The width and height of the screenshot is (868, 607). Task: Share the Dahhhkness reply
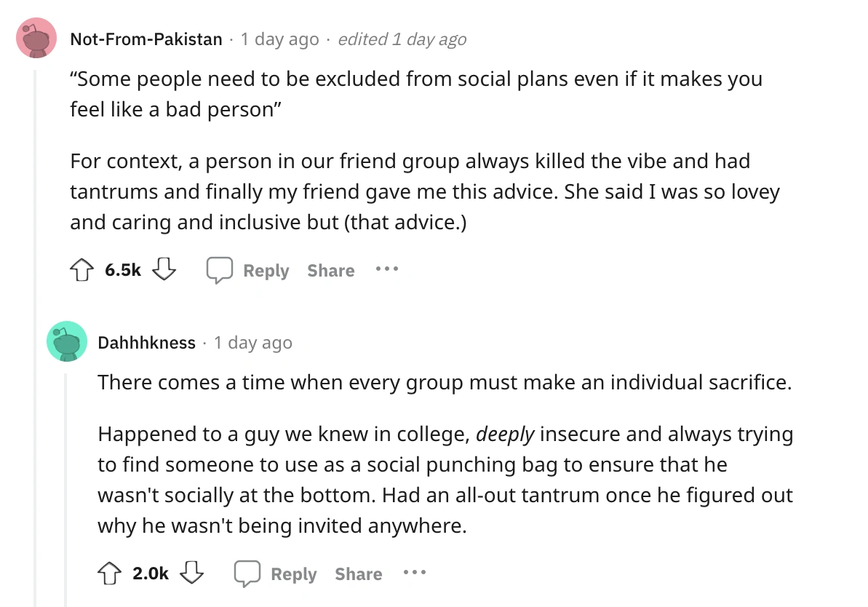pos(358,574)
